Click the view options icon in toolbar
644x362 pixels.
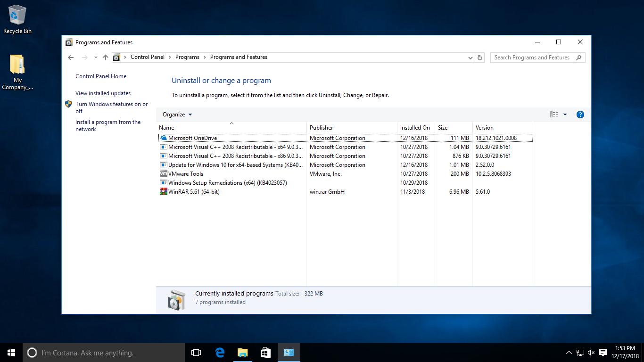[x=554, y=115]
